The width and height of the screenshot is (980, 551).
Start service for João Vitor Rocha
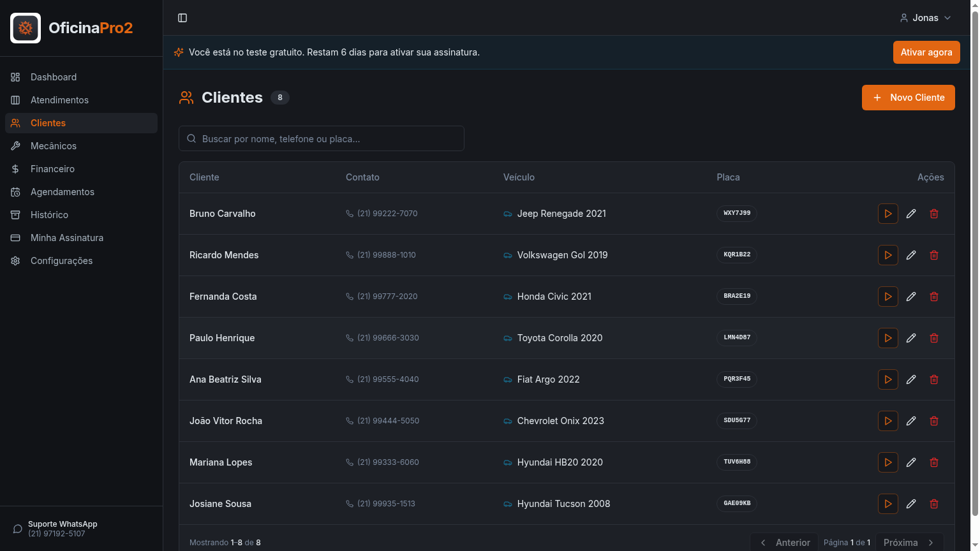click(x=888, y=421)
